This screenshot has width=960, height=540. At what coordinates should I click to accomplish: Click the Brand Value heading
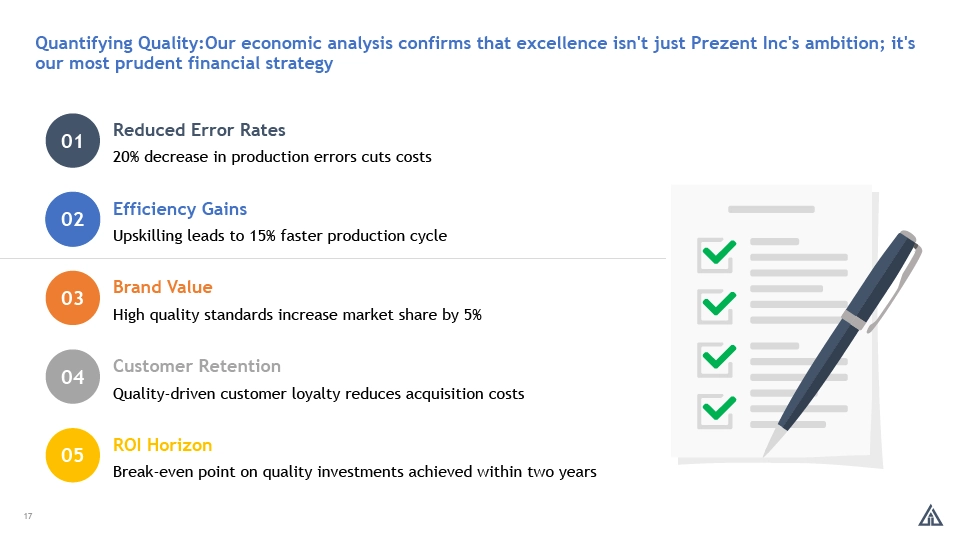tap(163, 287)
